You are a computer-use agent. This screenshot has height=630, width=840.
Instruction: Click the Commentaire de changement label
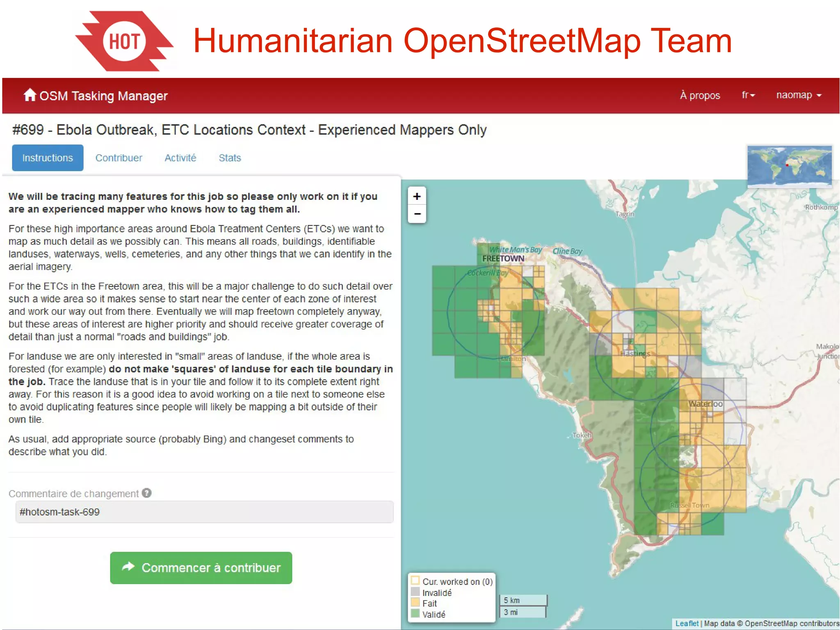pos(73,494)
